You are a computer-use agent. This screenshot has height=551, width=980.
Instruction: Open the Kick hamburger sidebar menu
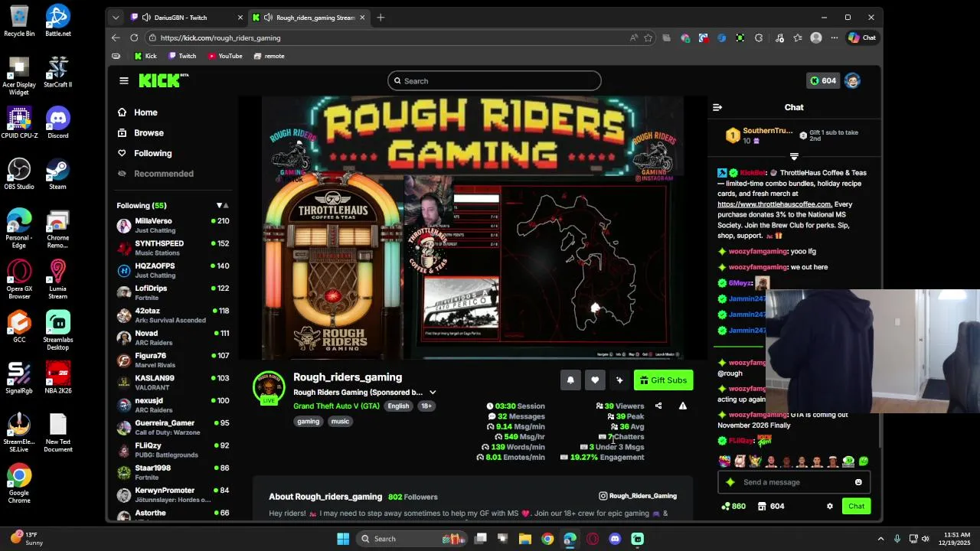click(x=124, y=80)
